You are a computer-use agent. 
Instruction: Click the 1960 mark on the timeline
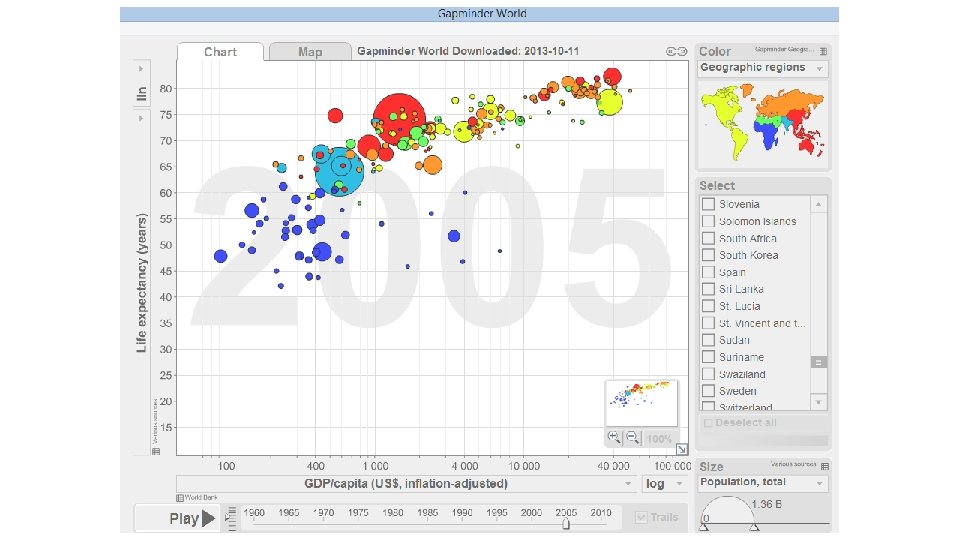[x=254, y=512]
